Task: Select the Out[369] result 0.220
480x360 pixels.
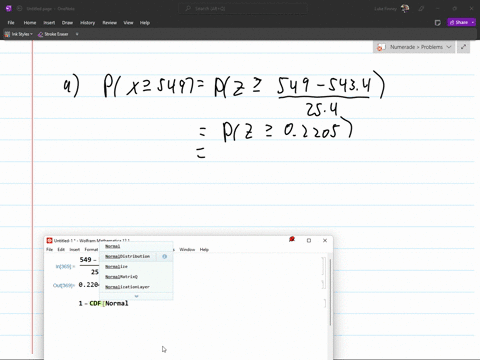Action: point(88,285)
